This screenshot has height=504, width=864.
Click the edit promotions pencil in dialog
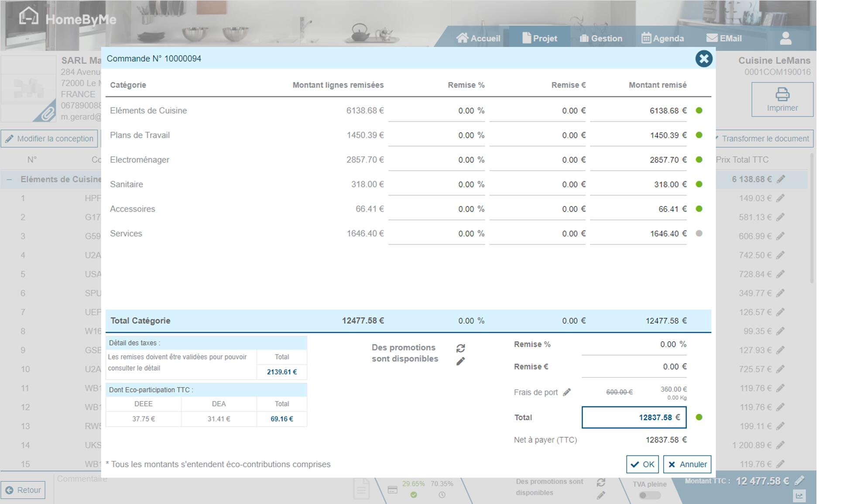(x=460, y=361)
